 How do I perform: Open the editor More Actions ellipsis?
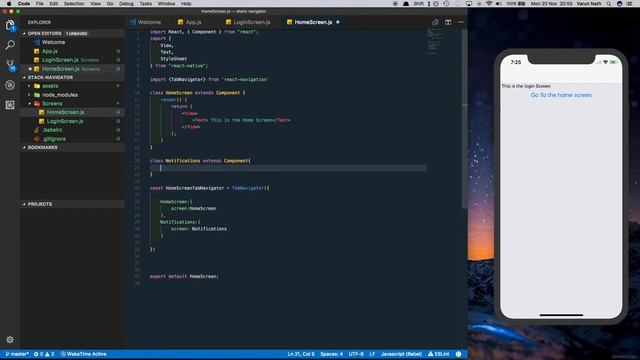click(460, 22)
